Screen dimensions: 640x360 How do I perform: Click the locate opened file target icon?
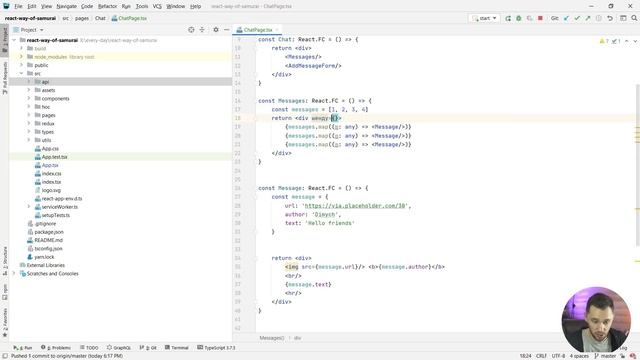191,30
